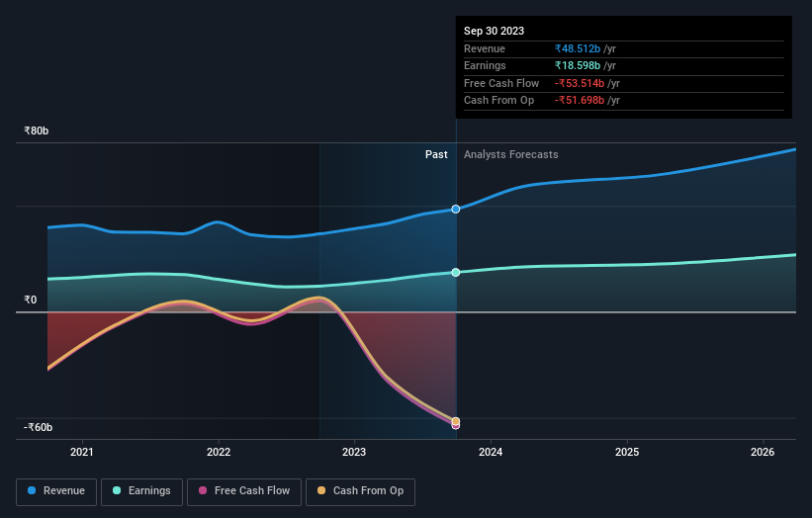
Task: Click the ₹18.598b earnings value in tooltip
Action: click(578, 65)
